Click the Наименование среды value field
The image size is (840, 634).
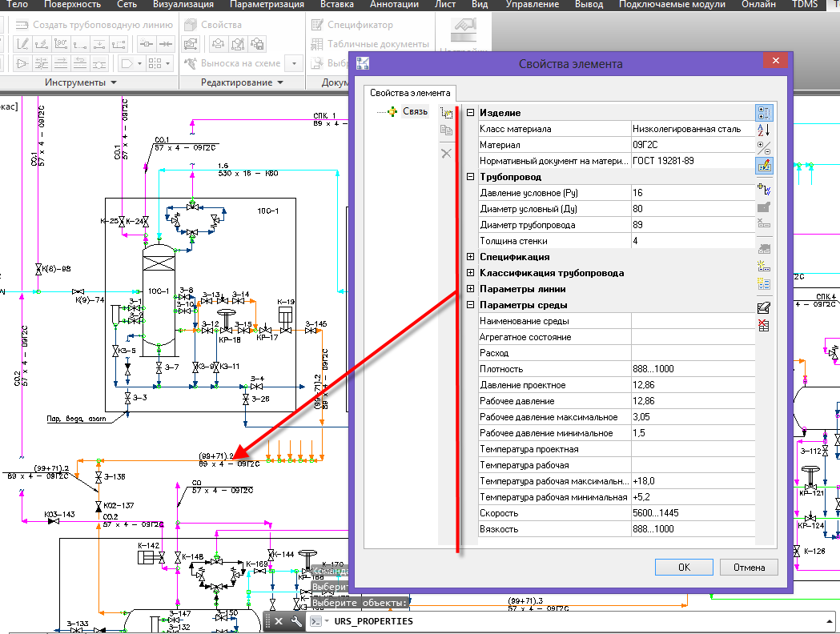coord(693,321)
